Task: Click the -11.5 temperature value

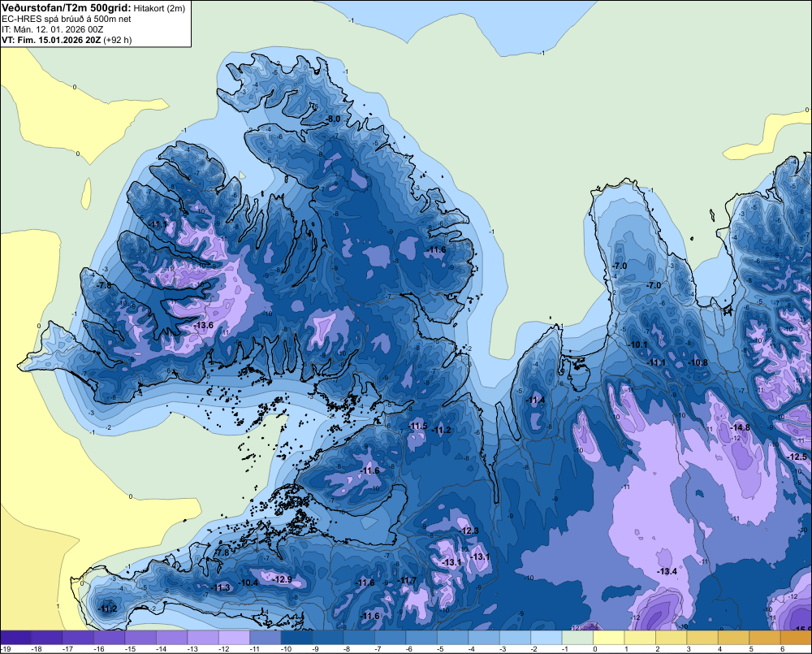Action: 417,426
